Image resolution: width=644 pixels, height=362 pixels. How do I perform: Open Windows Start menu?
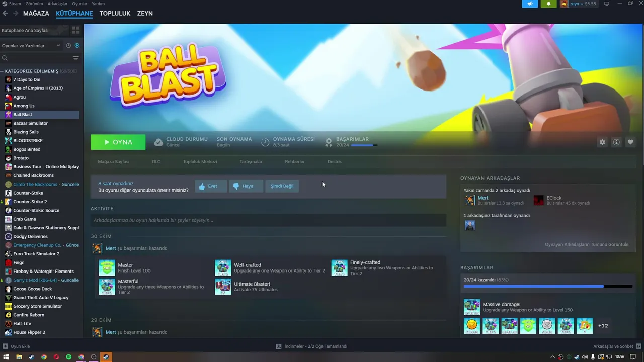tap(6, 357)
